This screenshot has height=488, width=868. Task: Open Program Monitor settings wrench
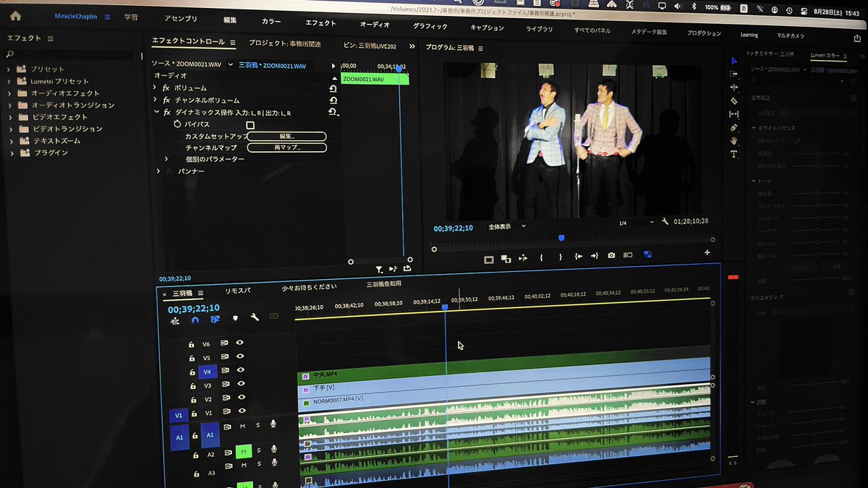pos(665,222)
